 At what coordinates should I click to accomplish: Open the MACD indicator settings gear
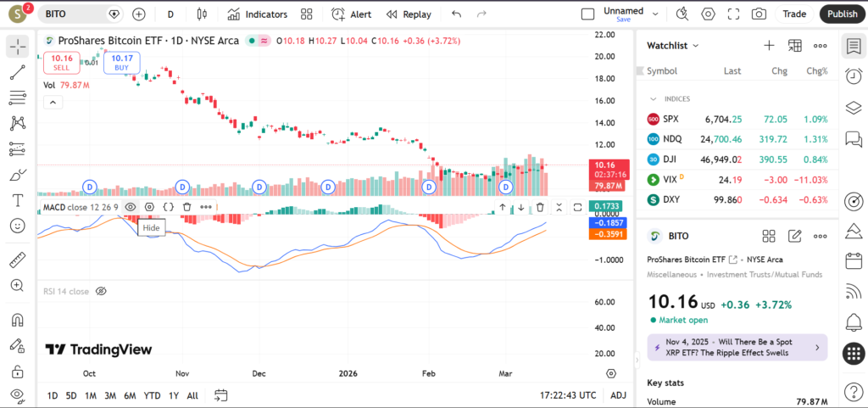150,206
